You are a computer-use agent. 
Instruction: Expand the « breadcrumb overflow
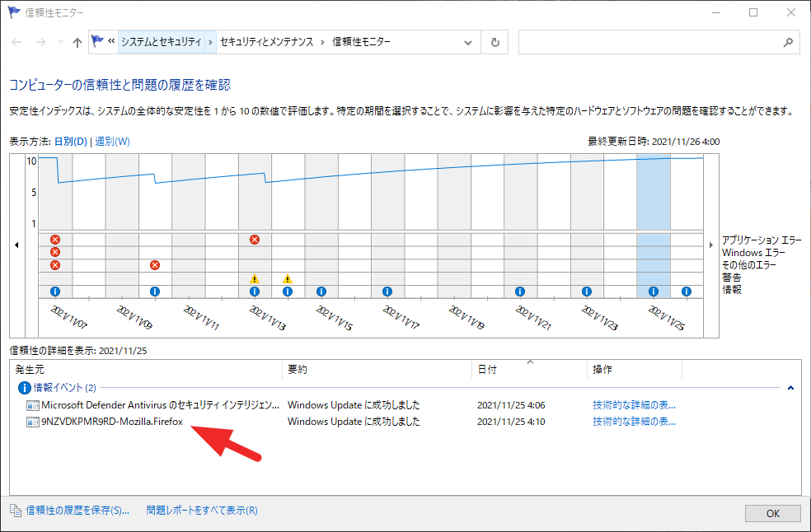click(x=111, y=41)
